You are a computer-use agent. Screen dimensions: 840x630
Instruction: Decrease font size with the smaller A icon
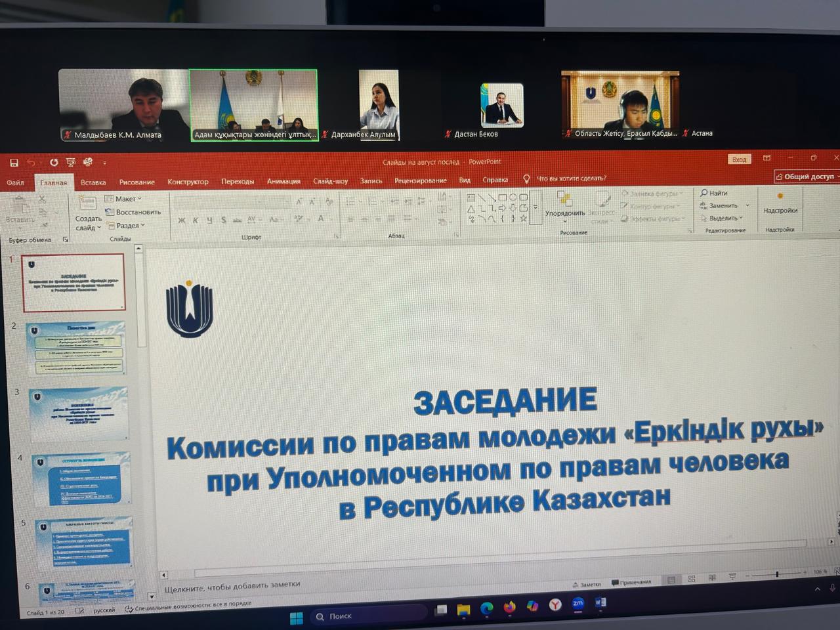click(x=312, y=202)
